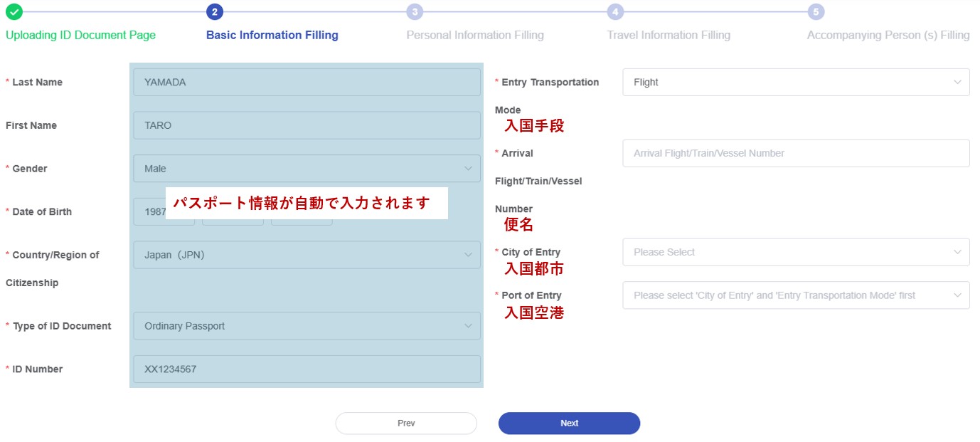Go to Personal Information Filling step
980x442 pixels.
tap(475, 35)
